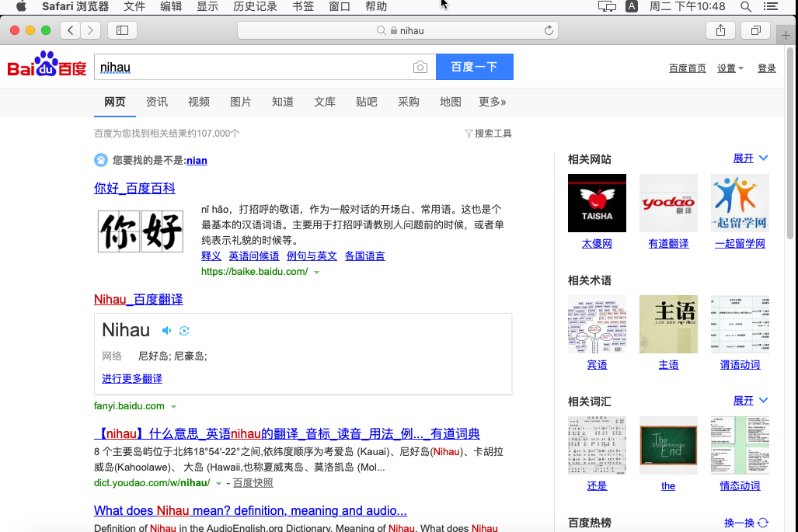
Task: Open the 例句与英文 sublink
Action: pos(312,256)
